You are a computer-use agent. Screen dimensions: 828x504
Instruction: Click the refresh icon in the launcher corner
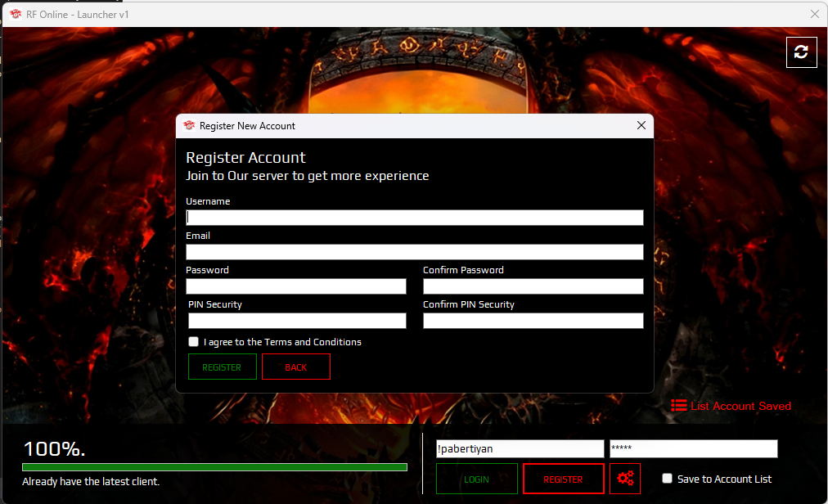tap(801, 52)
